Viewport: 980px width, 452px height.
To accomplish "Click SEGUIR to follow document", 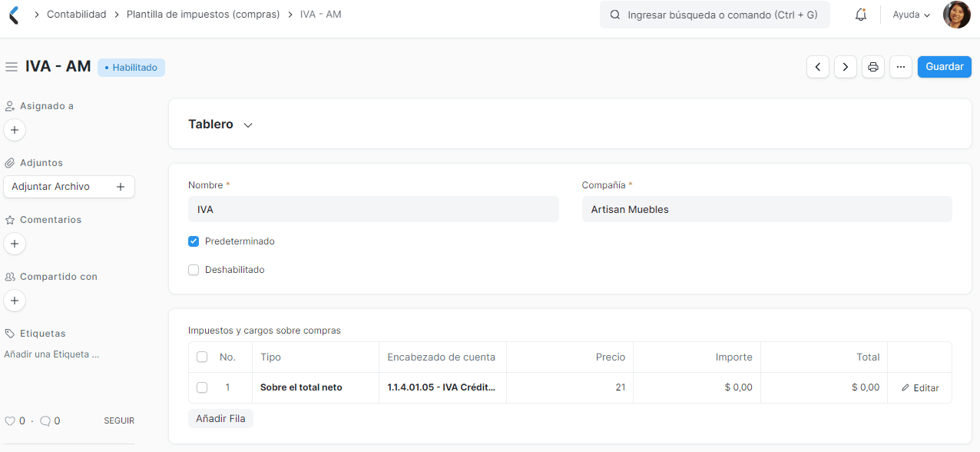I will tap(119, 420).
